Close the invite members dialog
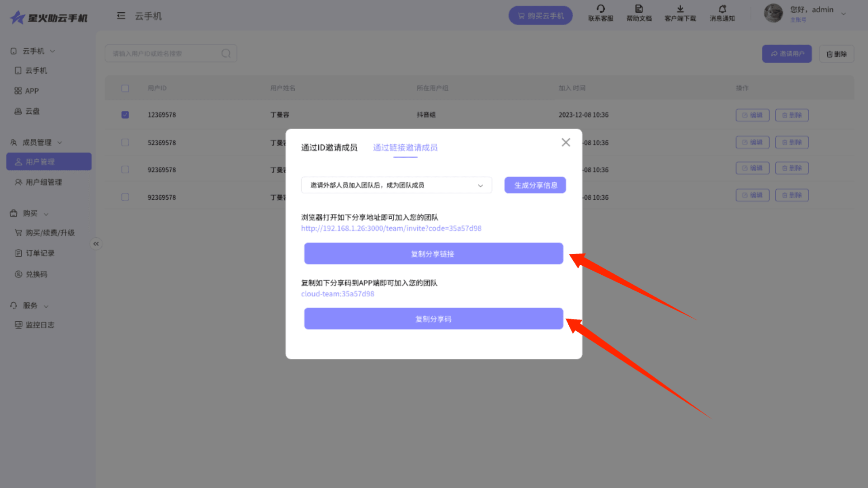Image resolution: width=868 pixels, height=488 pixels. point(566,142)
